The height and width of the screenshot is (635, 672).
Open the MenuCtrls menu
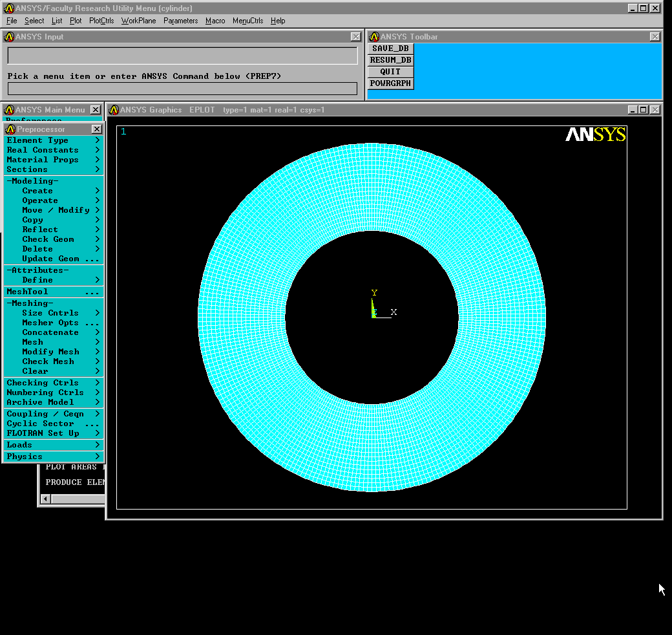coord(247,21)
